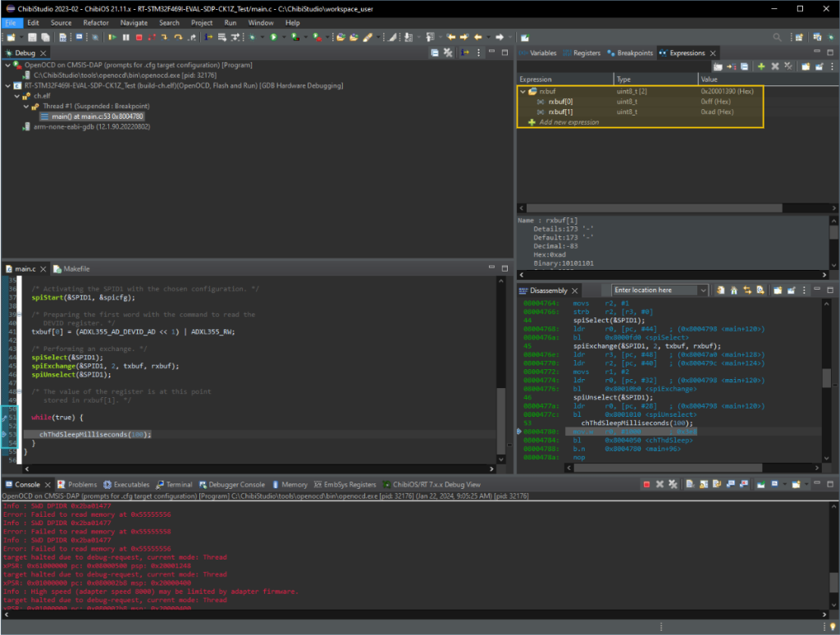The width and height of the screenshot is (840, 635).
Task: Open the ChibiOS/RT 7.x.x Debug View tab
Action: pos(431,484)
